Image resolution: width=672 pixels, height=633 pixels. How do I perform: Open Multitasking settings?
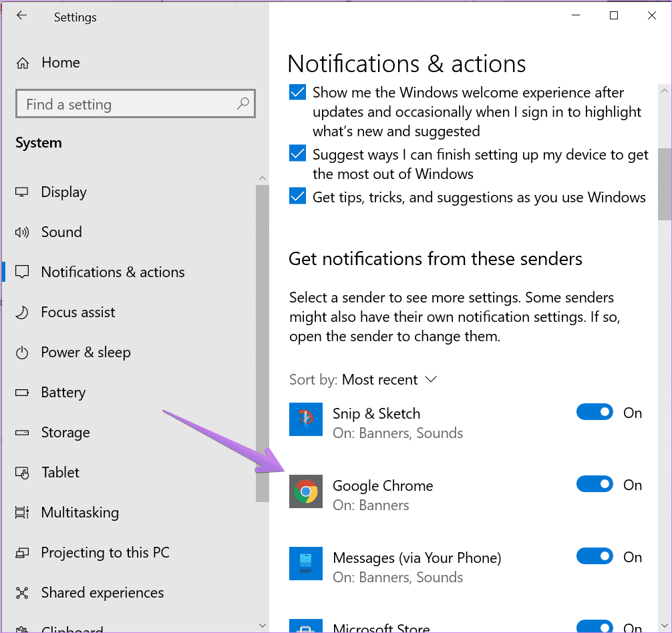point(79,513)
